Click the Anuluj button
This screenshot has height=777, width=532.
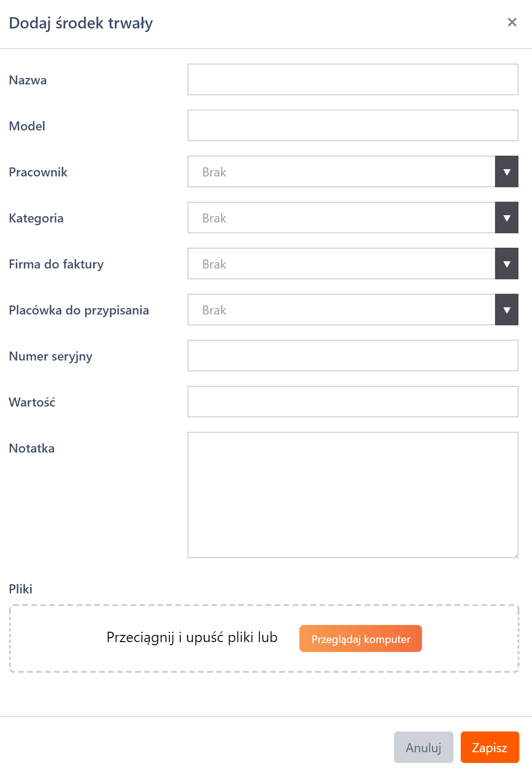(x=423, y=748)
